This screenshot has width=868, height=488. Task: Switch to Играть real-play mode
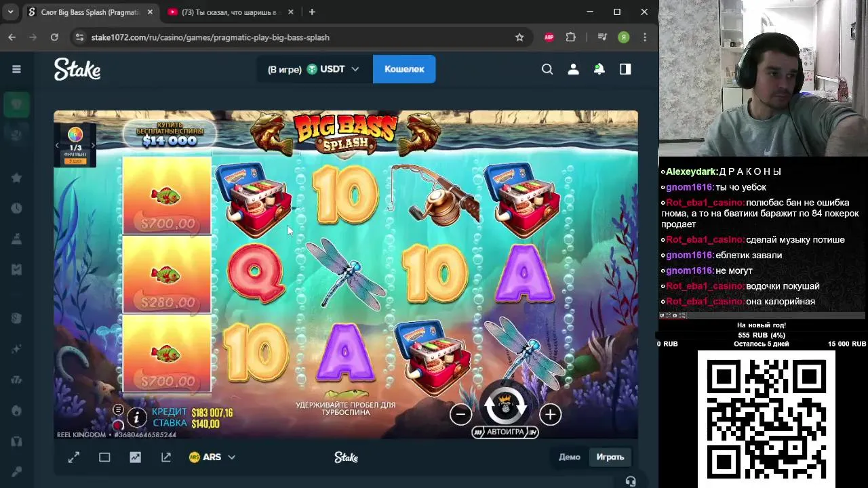tap(610, 457)
